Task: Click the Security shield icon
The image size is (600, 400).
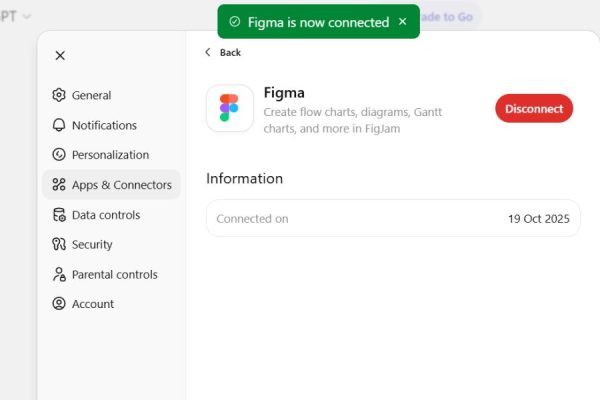Action: [x=59, y=244]
